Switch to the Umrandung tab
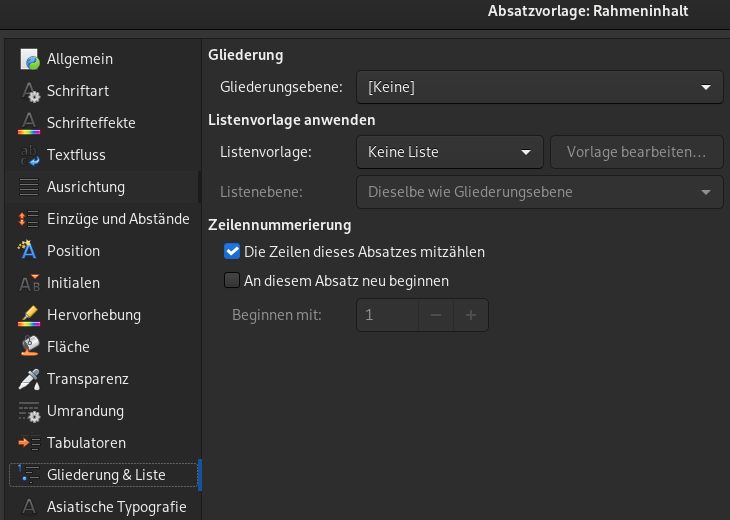The image size is (730, 520). [85, 411]
